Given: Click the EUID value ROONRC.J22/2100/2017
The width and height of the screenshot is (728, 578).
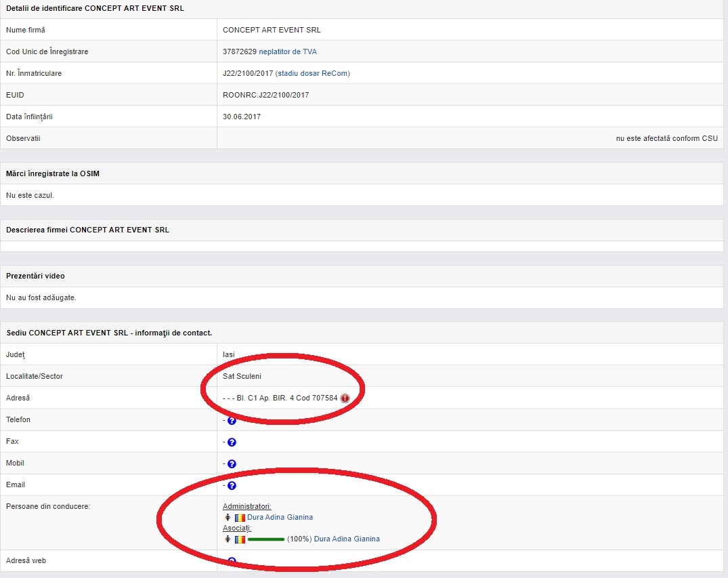Looking at the screenshot, I should (x=266, y=95).
